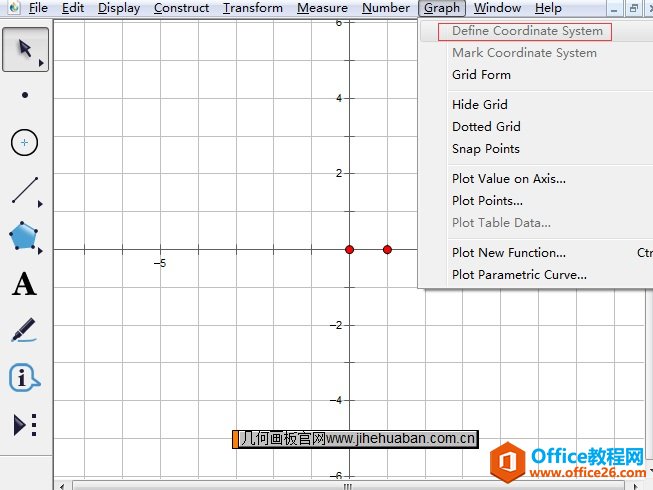Choose Plot New Function menu item
This screenshot has height=490, width=653.
tap(509, 253)
